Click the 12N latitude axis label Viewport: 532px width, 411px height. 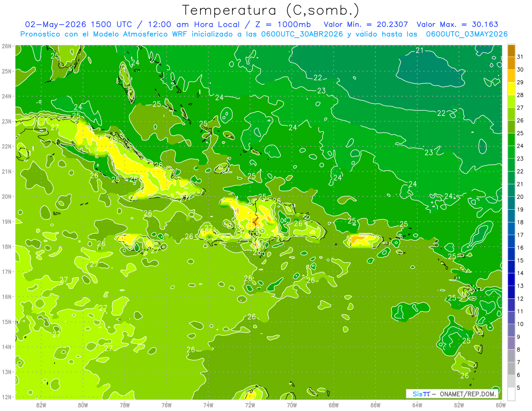(7, 397)
